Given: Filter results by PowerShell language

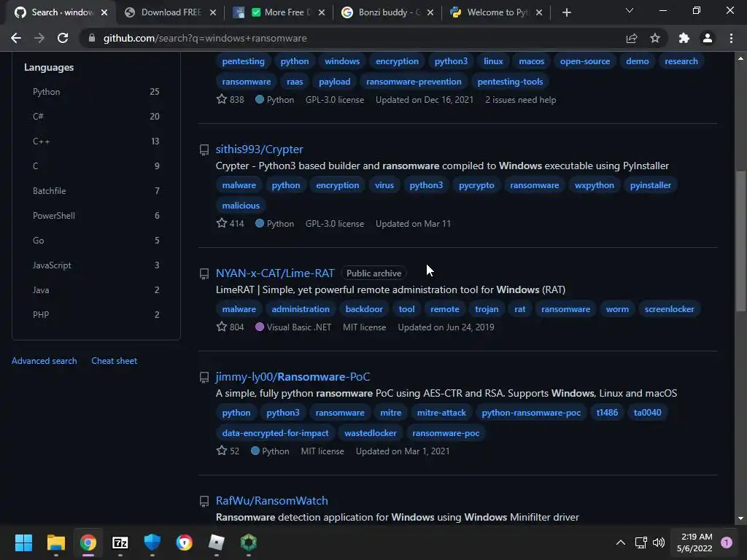Looking at the screenshot, I should [x=96, y=215].
